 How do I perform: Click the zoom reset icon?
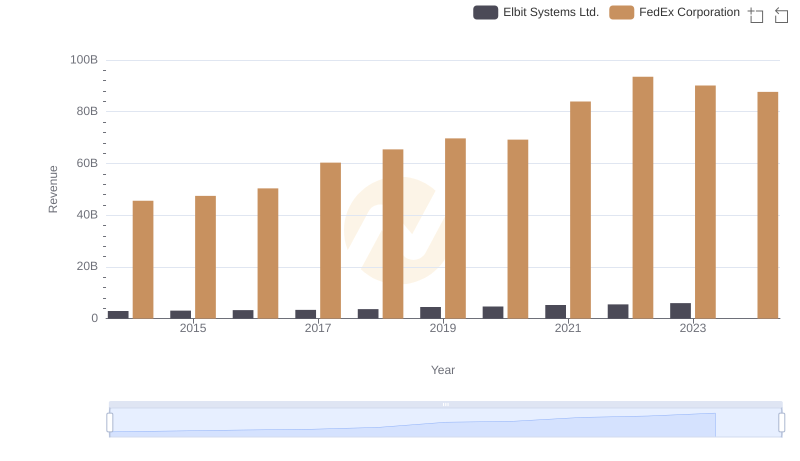pyautogui.click(x=781, y=15)
